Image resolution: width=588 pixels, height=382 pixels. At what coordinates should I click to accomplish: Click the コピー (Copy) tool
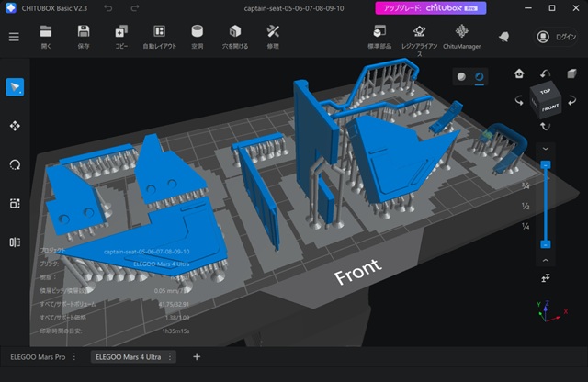point(121,37)
